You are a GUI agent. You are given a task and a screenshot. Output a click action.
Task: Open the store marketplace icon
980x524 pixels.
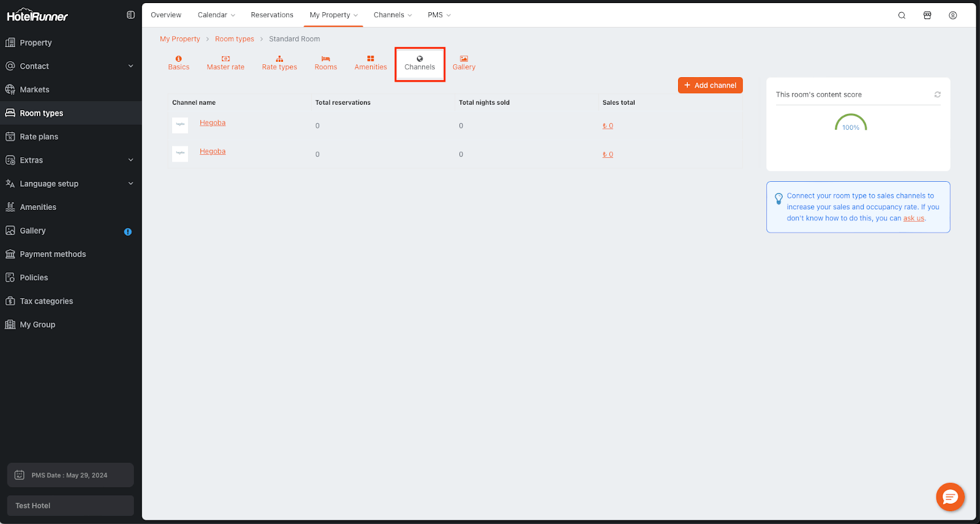tap(927, 15)
